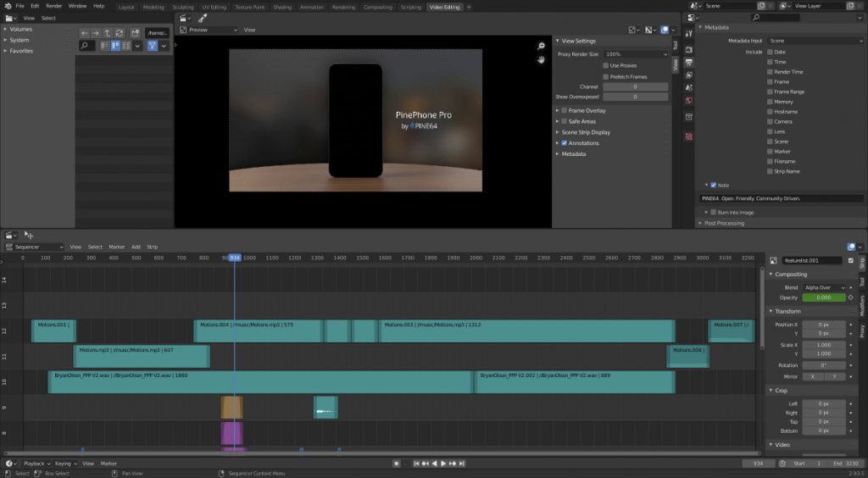Enable the Render Time metadata checkbox

770,72
